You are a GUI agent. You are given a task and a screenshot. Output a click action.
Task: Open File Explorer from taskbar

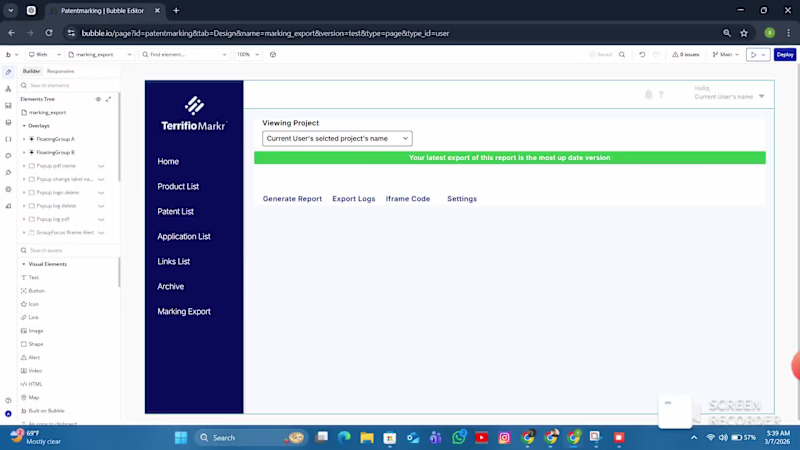tap(367, 437)
